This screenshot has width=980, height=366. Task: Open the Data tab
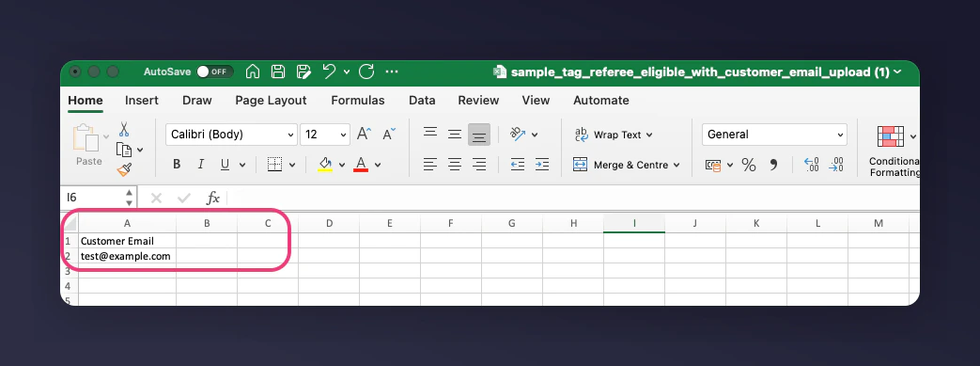point(422,100)
